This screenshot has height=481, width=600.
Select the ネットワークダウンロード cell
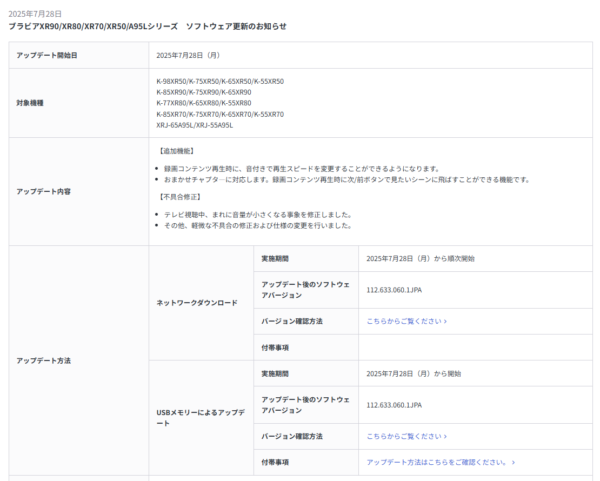[x=201, y=303]
